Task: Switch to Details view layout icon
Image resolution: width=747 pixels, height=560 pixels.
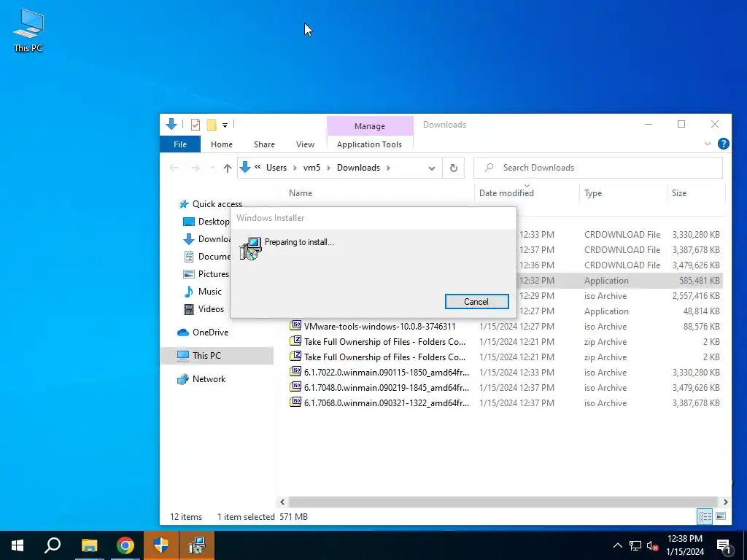Action: click(x=705, y=516)
